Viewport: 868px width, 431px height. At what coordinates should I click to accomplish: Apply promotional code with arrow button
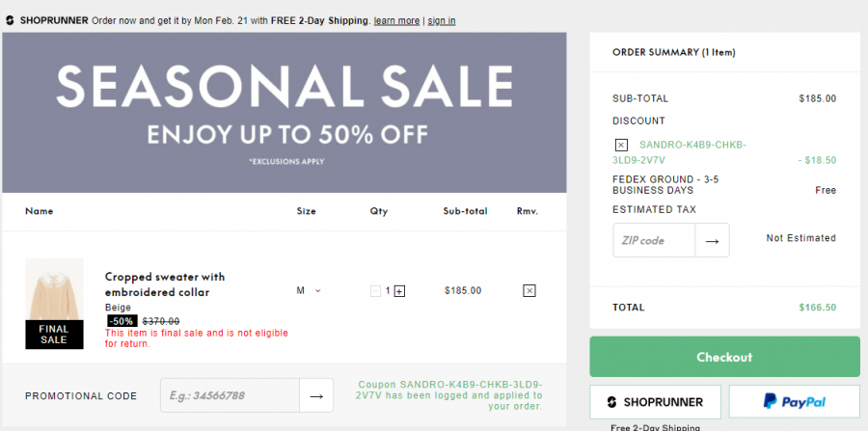316,395
